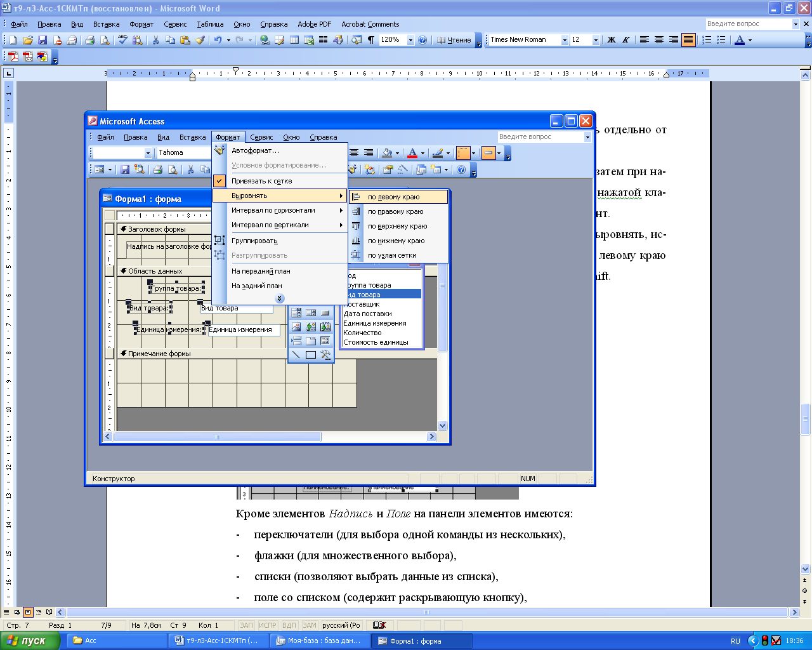Convert to PDF and email icon
This screenshot has width=812, height=650.
(28, 56)
